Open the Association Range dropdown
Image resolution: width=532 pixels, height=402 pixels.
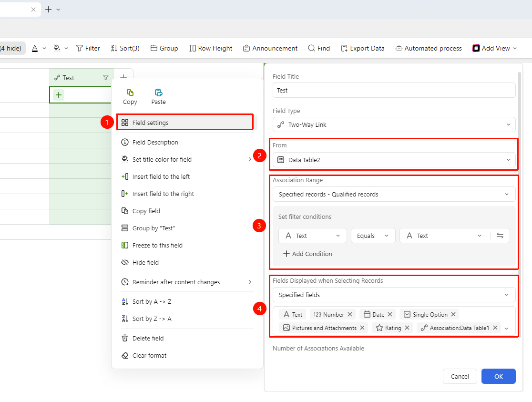(x=394, y=194)
